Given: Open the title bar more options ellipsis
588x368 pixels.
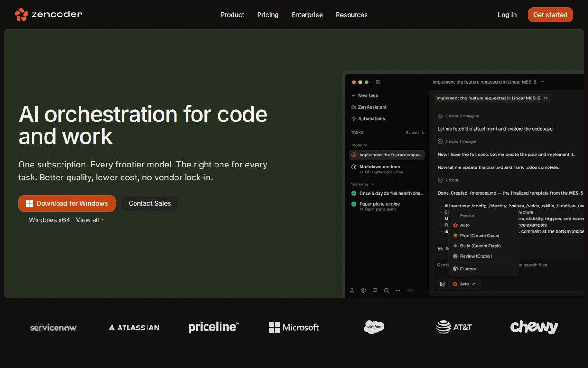Looking at the screenshot, I should click(x=543, y=82).
